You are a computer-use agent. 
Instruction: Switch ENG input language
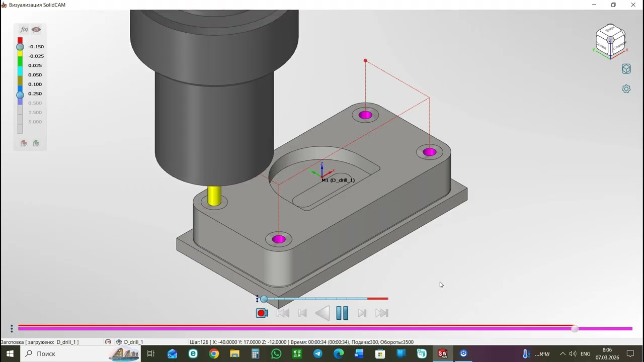586,353
